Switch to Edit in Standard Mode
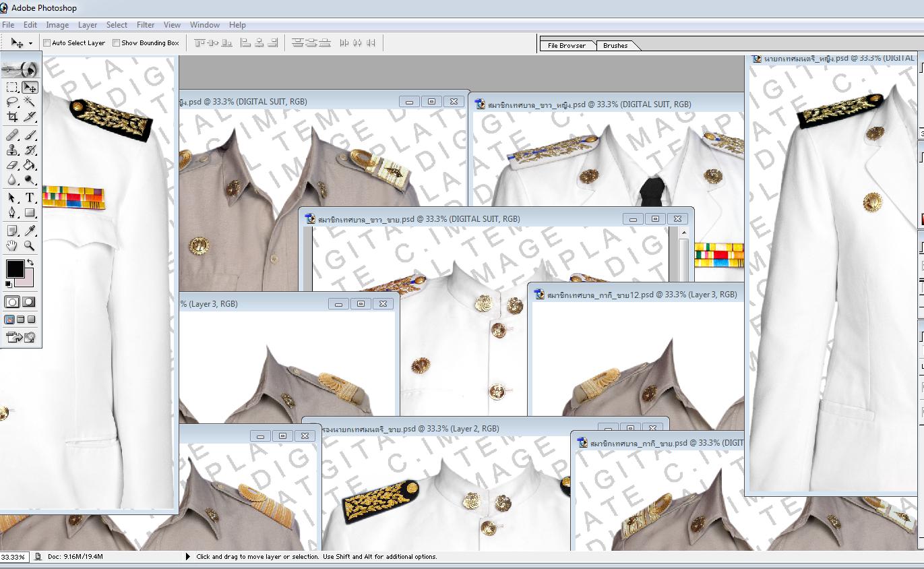Viewport: 924px width, 569px height. (12, 302)
